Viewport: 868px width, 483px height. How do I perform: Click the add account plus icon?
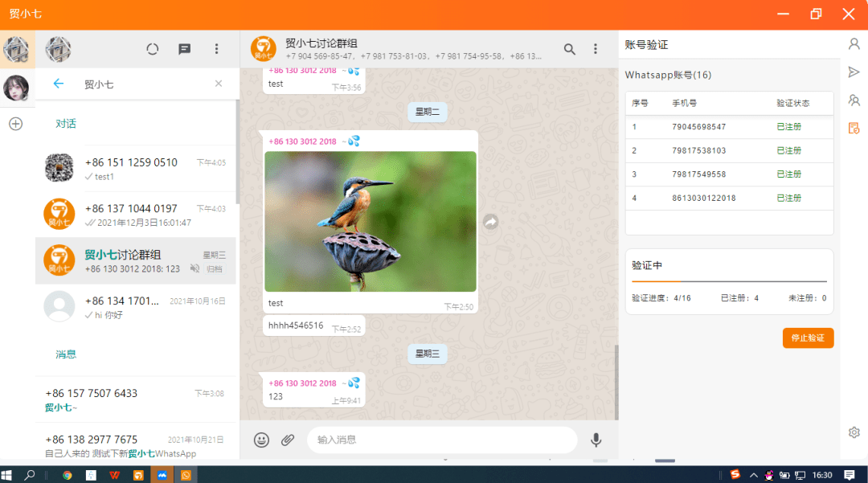coord(16,124)
